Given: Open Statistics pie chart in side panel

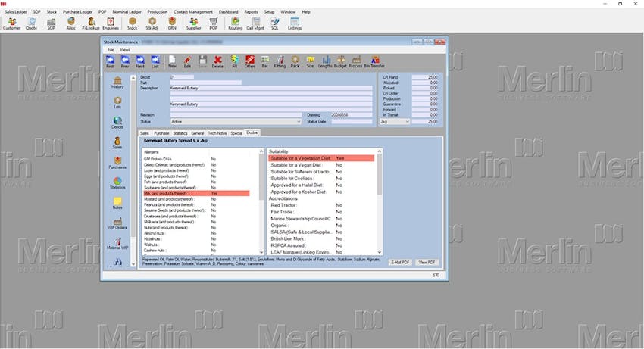Looking at the screenshot, I should (x=117, y=182).
